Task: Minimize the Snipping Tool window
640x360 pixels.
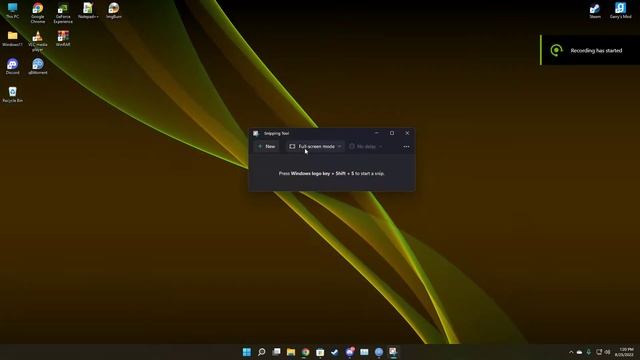Action: 376,133
